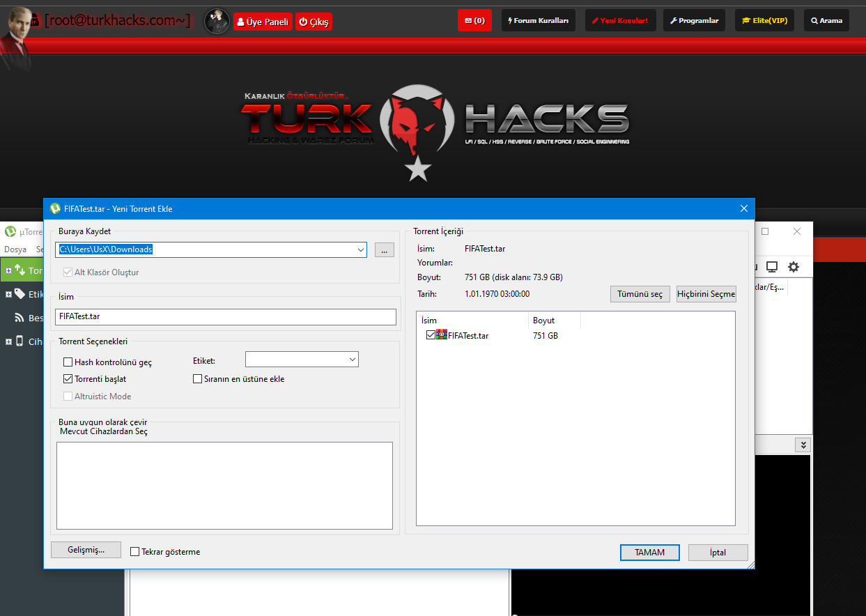
Task: Select the devices phone icon in the µTorrent sidebar
Action: point(20,341)
